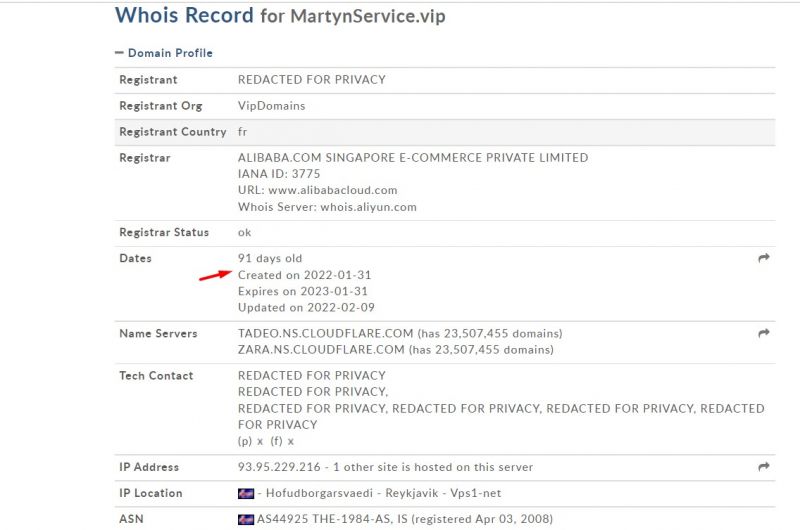
Task: Click ZARA.NS.CLOUDFLARE.COM name server
Action: pyautogui.click(x=321, y=349)
